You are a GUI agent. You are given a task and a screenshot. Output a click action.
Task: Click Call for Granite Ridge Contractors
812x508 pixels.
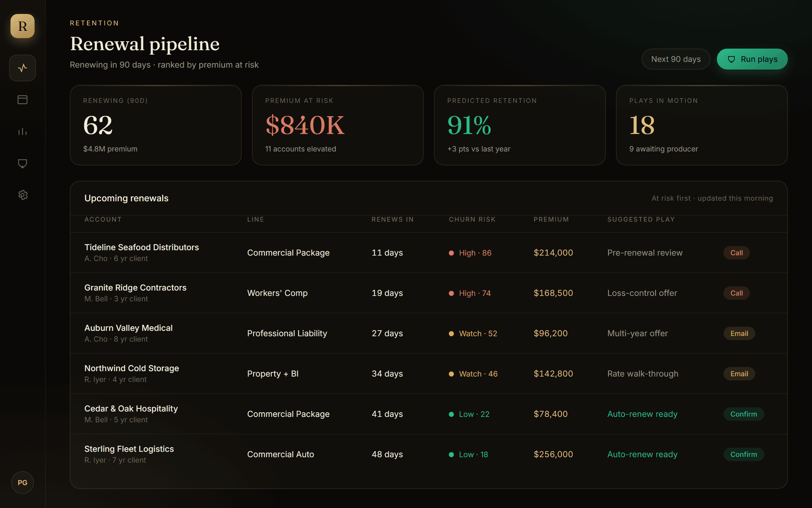point(736,293)
